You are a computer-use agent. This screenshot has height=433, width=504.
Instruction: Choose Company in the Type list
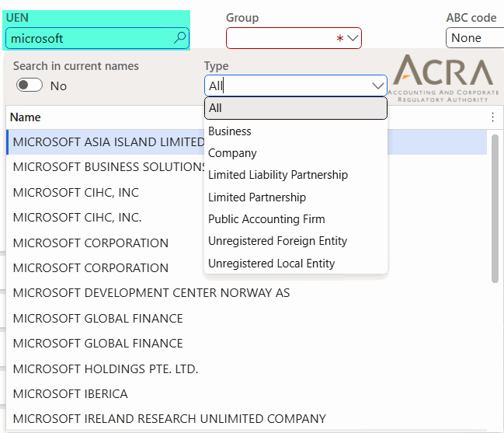296,153
